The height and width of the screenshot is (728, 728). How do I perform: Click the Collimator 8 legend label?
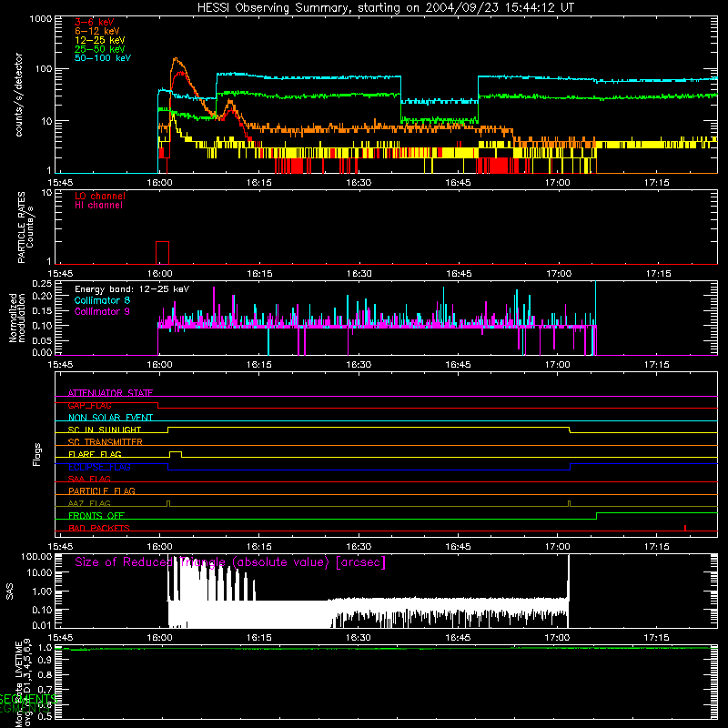click(102, 300)
